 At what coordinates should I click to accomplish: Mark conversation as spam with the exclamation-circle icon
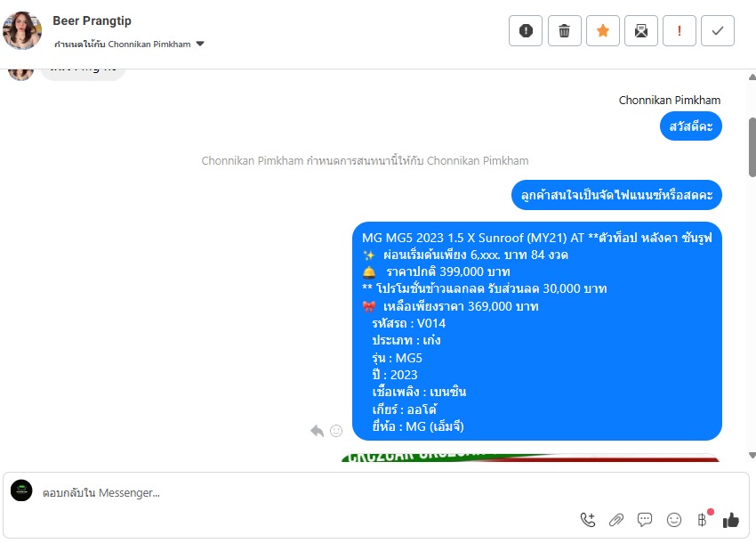point(526,31)
